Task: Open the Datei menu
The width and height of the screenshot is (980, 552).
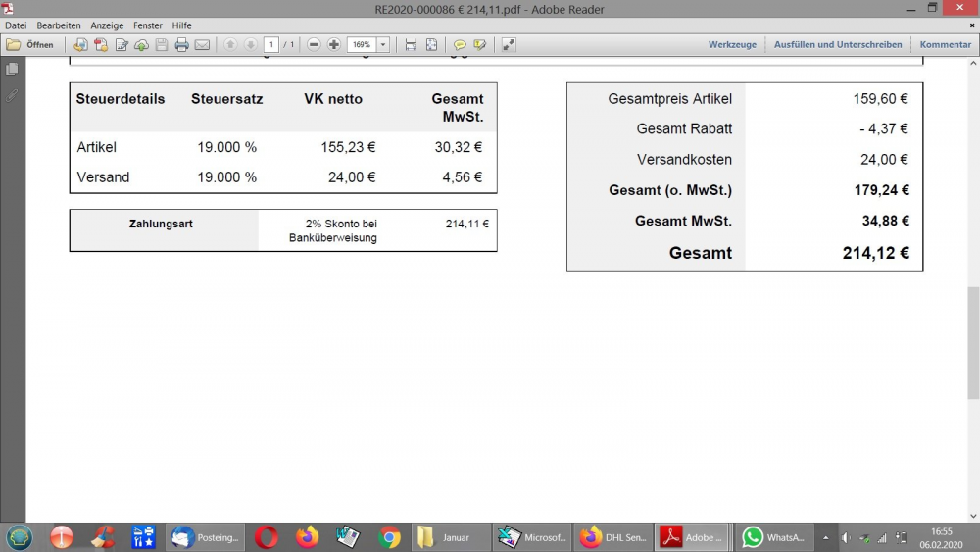Action: click(16, 25)
